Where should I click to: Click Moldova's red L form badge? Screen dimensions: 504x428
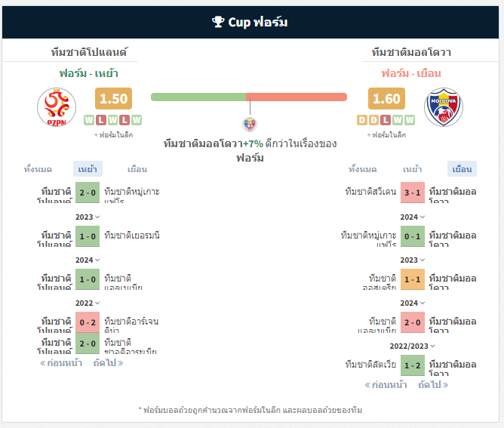pos(386,120)
